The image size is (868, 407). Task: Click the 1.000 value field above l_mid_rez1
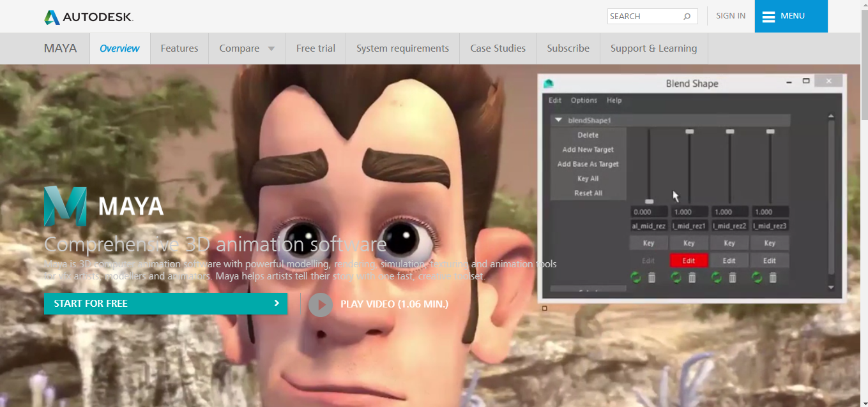point(690,212)
